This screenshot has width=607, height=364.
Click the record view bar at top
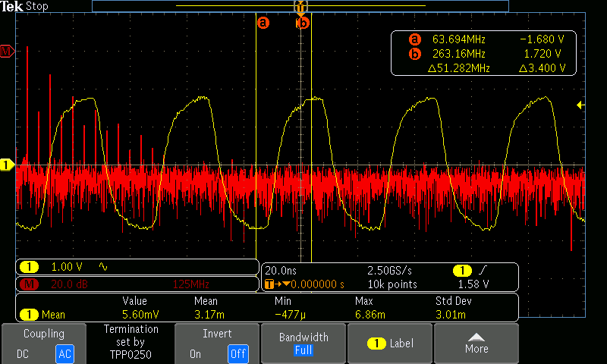click(300, 6)
